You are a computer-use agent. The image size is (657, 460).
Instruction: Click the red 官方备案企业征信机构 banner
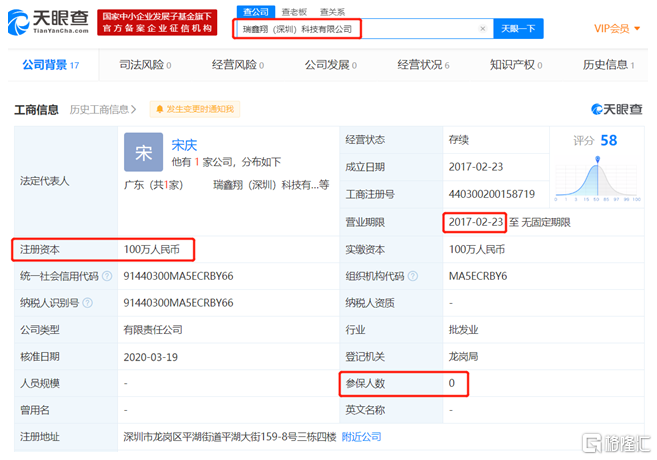tap(157, 22)
